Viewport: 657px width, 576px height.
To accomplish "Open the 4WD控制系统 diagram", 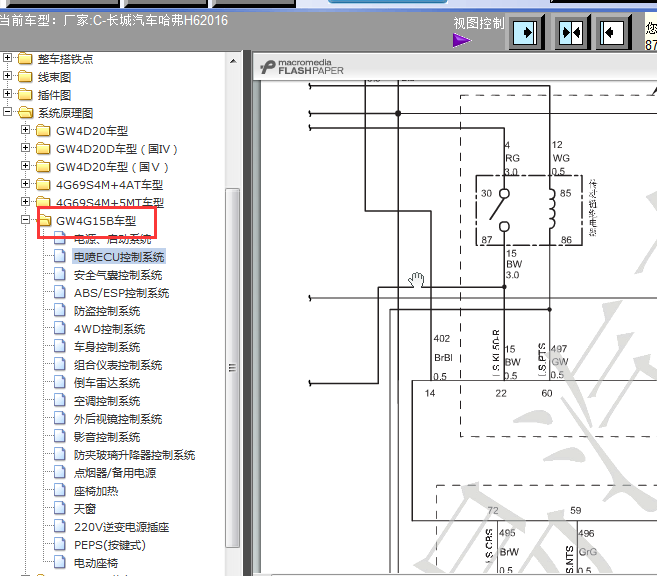I will click(109, 329).
